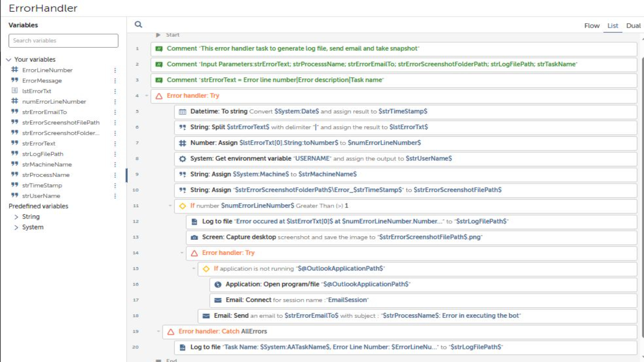Screen dimensions: 644x362
Task: Expand the String predefined variables
Action: [17, 217]
